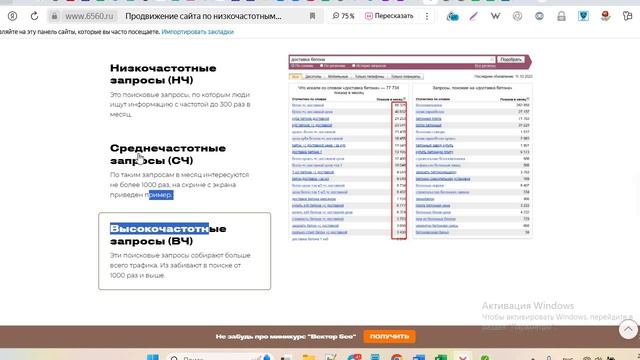Image resolution: width=640 pixels, height=360 pixels.
Task: Click the orange получить button
Action: point(389,336)
